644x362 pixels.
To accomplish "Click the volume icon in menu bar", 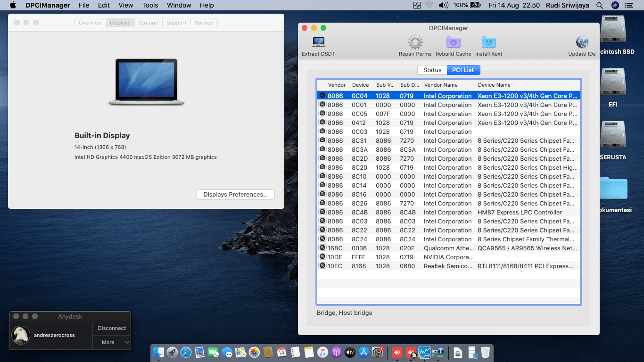I will (x=443, y=5).
